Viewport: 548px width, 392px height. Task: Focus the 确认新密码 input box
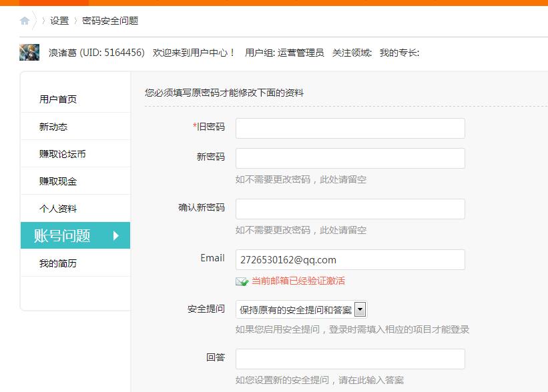tap(350, 209)
